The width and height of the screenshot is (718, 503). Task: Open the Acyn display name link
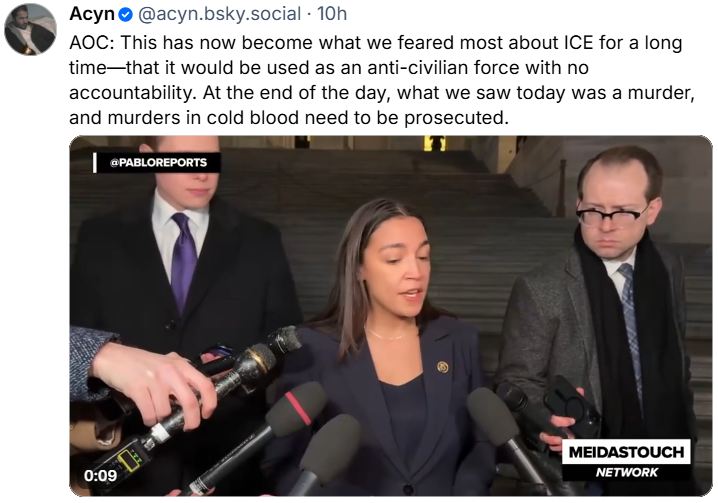pyautogui.click(x=91, y=15)
